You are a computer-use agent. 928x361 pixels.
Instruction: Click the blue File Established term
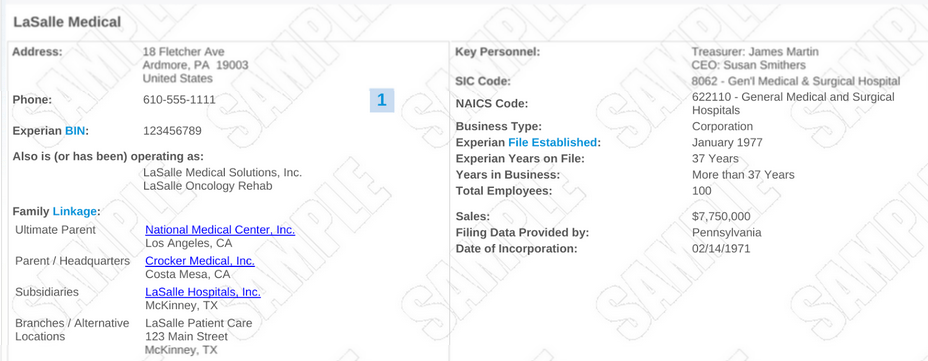click(x=553, y=143)
